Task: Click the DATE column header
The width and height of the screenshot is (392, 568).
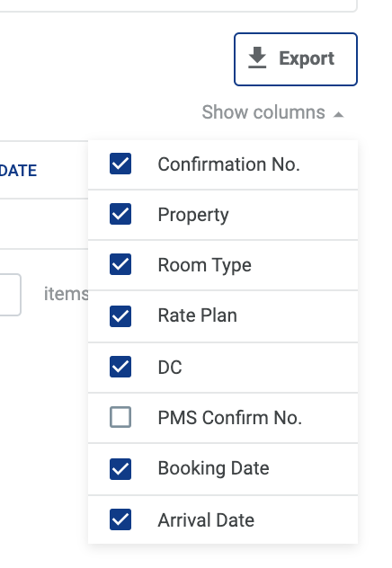Action: [x=18, y=171]
